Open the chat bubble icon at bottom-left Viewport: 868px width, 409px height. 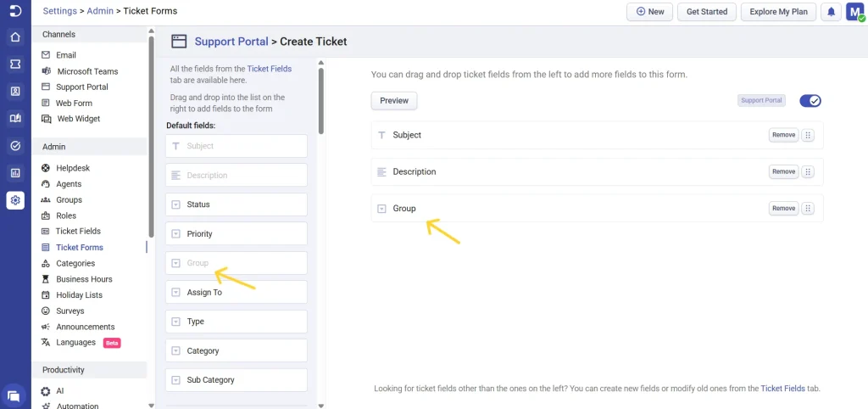point(14,395)
